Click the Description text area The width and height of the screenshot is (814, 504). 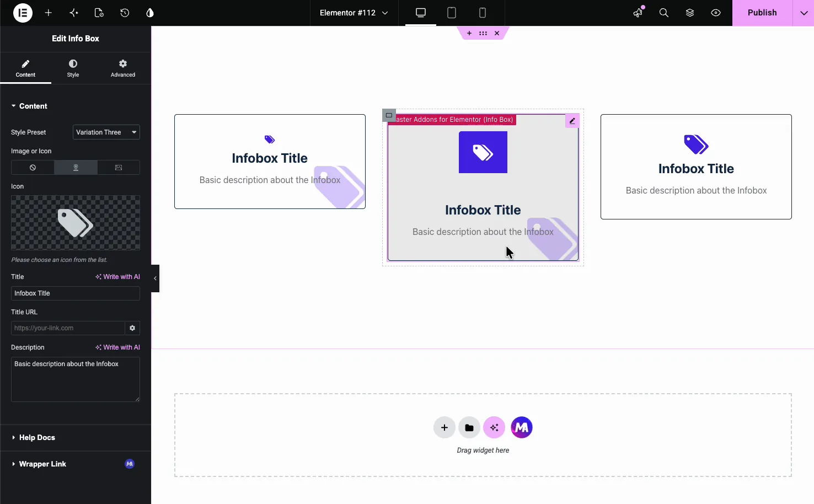pyautogui.click(x=76, y=379)
